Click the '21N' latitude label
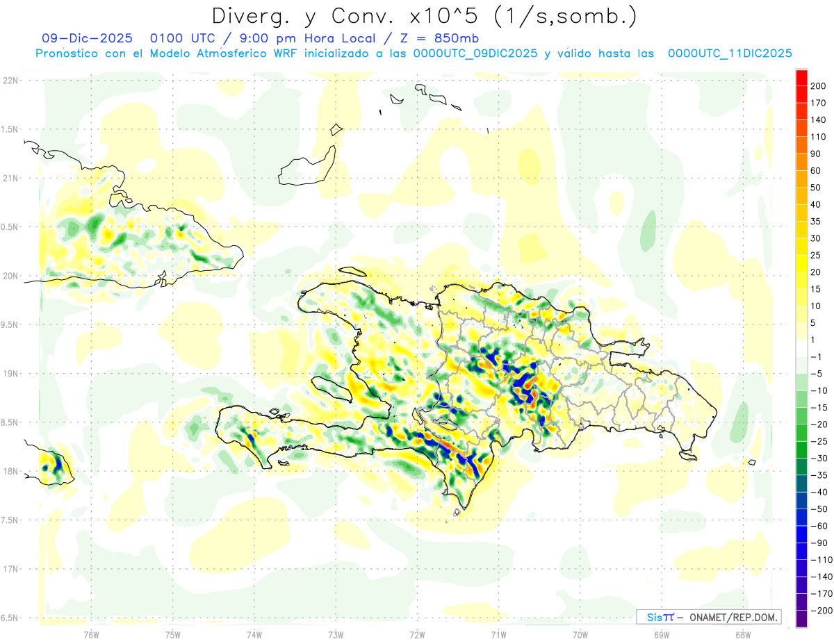The height and width of the screenshot is (644, 834). coord(10,178)
